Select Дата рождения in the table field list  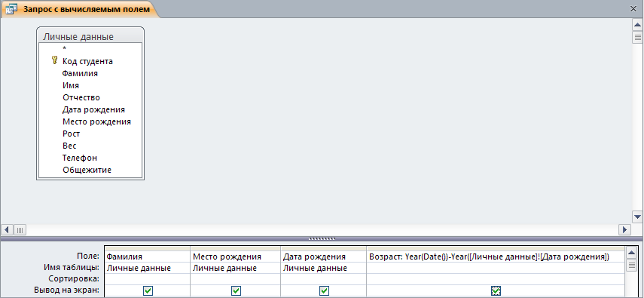pyautogui.click(x=93, y=109)
